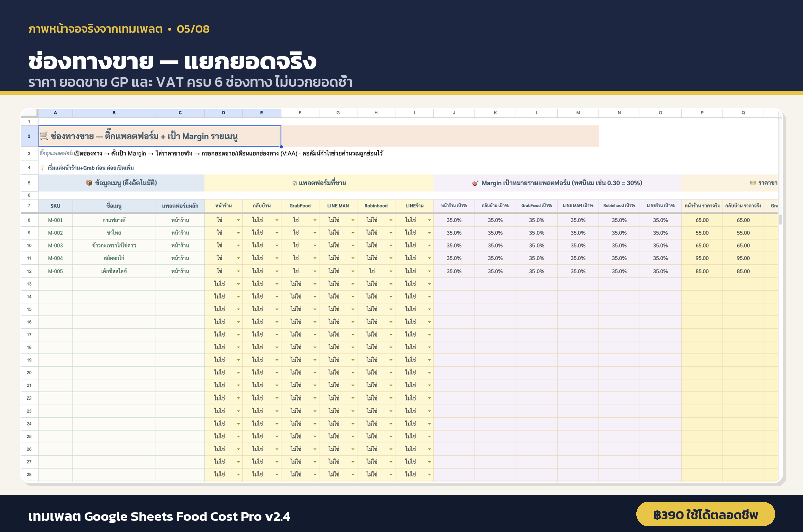803x532 pixels.
Task: Click the ฿390 ใช้ได้ตลอดชีพ button
Action: point(706,514)
